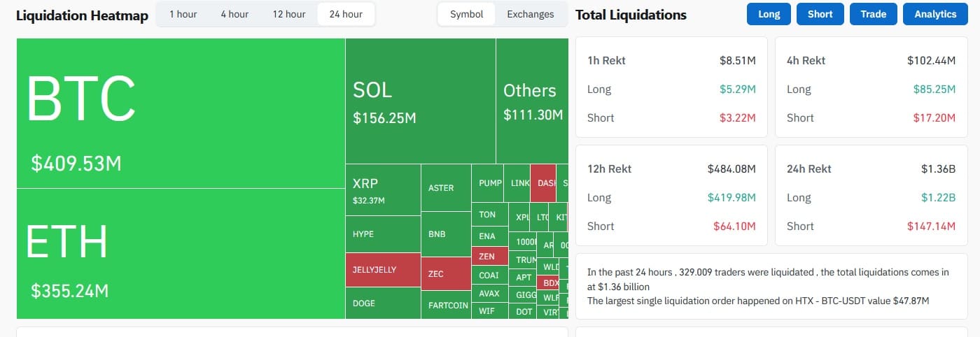
Task: Select the 1 hour timeframe tab
Action: point(183,14)
